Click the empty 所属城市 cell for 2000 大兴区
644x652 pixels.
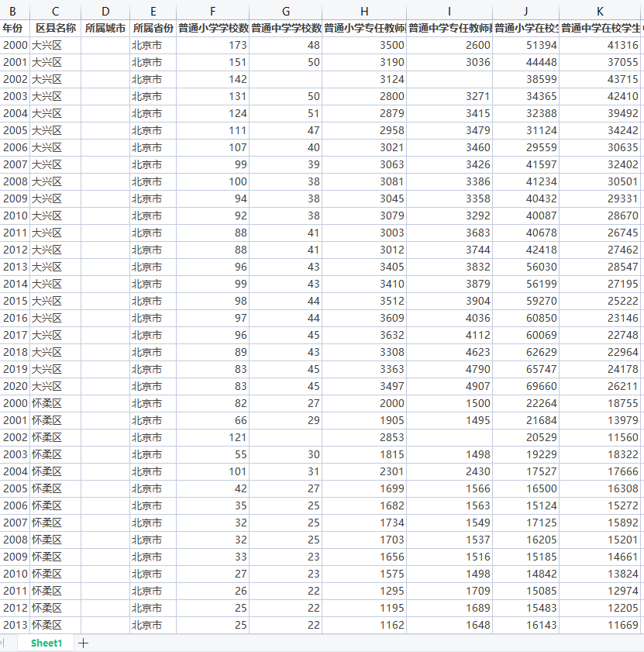(x=105, y=45)
